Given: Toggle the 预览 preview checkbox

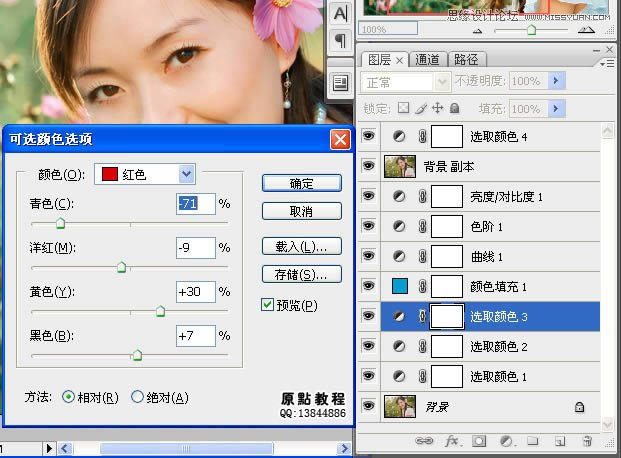Looking at the screenshot, I should click(x=267, y=305).
